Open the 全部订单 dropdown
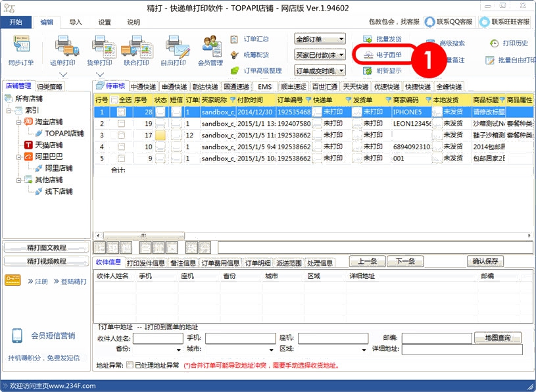 [320, 39]
